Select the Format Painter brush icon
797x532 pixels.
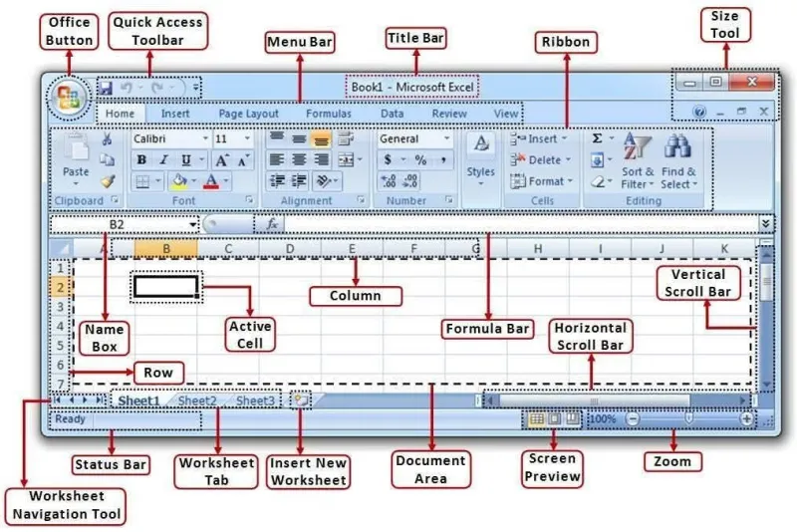(x=108, y=181)
